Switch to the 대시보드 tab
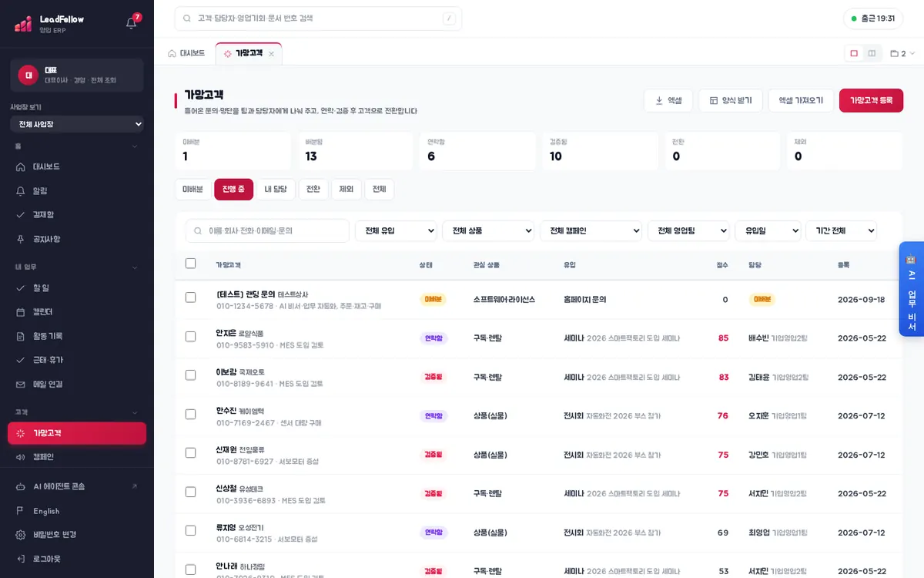Viewport: 924px width, 578px height. pyautogui.click(x=186, y=53)
